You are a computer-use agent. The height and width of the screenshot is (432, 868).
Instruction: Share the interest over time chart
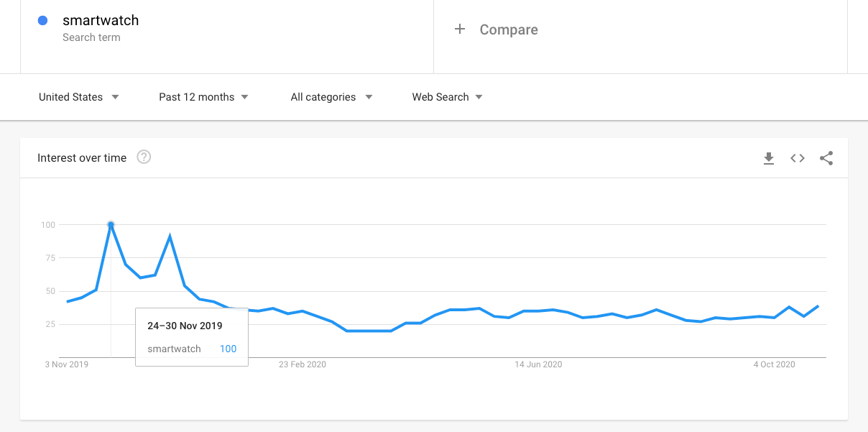(826, 158)
